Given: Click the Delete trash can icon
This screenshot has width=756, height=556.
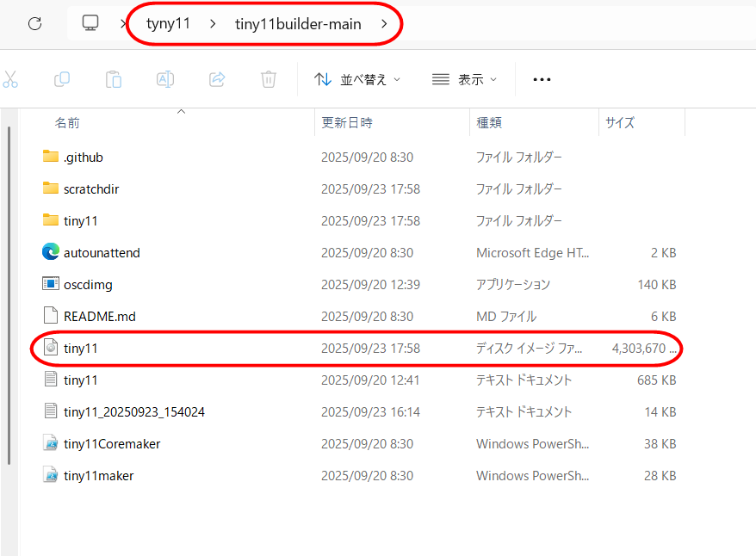Looking at the screenshot, I should 269,79.
